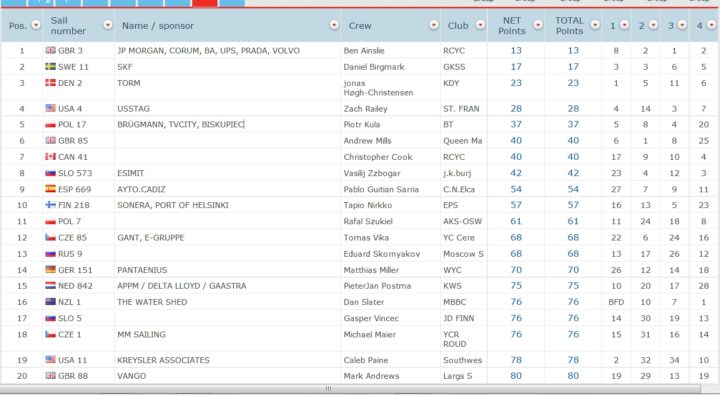Open the Crew column dropdown
The image size is (720, 395).
[433, 25]
